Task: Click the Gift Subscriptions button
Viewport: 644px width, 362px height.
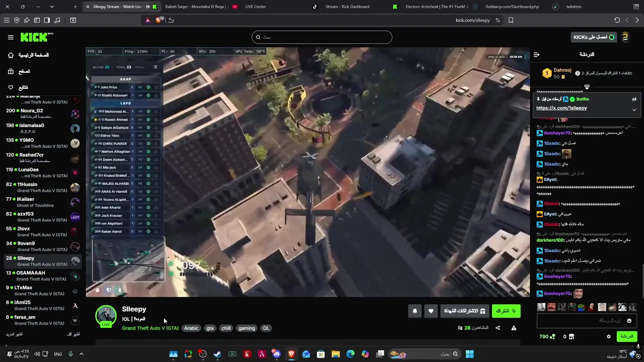Action: point(465,311)
